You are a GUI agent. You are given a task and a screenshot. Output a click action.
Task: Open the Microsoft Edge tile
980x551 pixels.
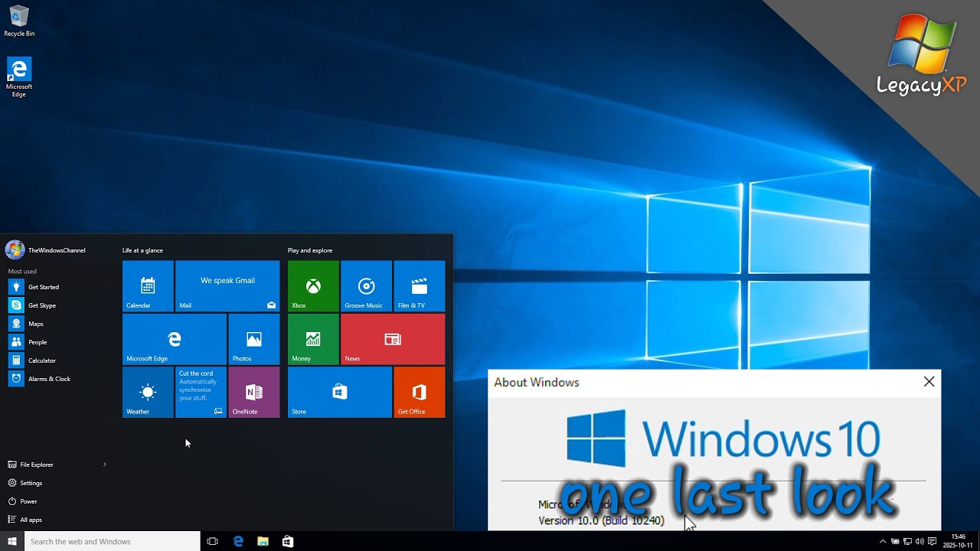tap(175, 339)
